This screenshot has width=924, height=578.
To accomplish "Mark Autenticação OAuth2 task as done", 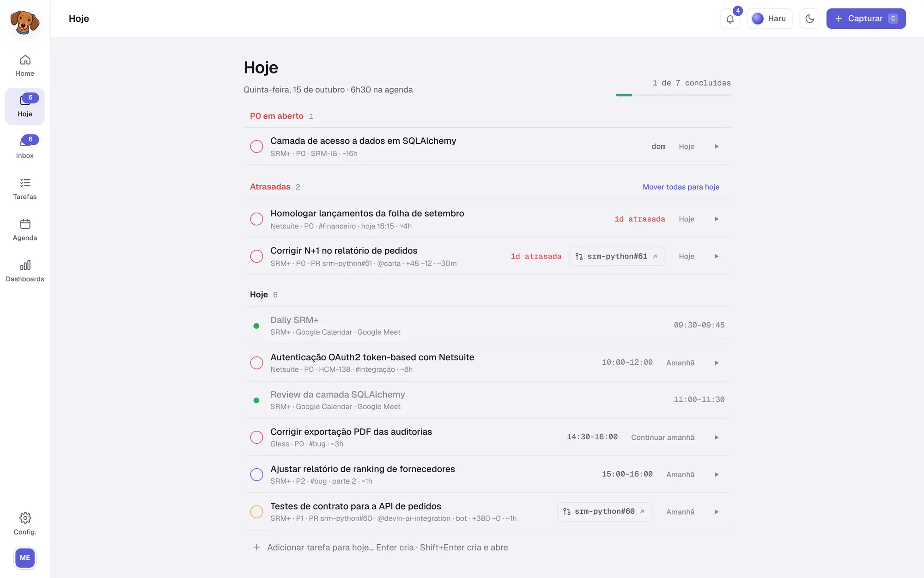I will tap(256, 363).
